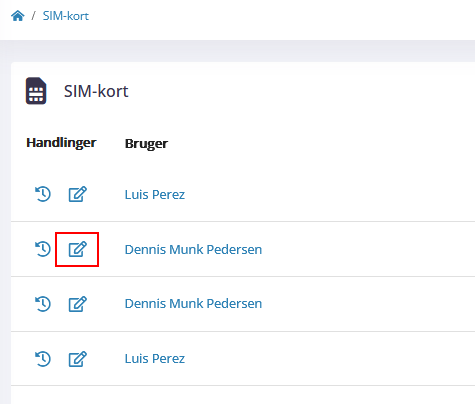The width and height of the screenshot is (475, 404).
Task: Open the first Luis Perez user link
Action: click(x=155, y=195)
